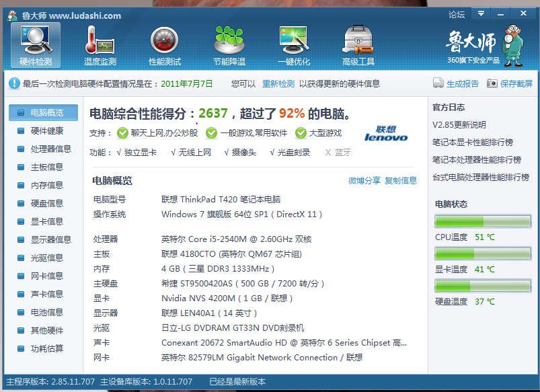Viewport: 540px width, 392px height.
Task: Click the Lenovo 联想 brand logo
Action: point(386,133)
